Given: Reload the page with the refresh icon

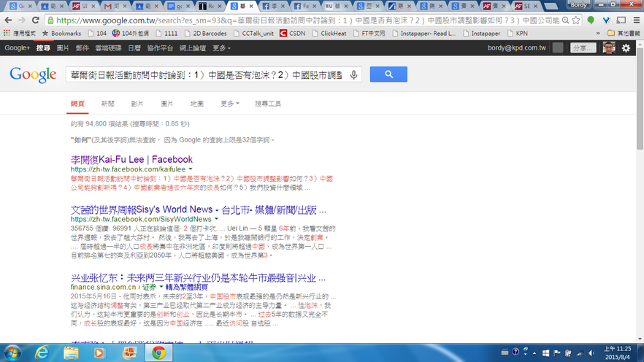Looking at the screenshot, I should click(36, 20).
